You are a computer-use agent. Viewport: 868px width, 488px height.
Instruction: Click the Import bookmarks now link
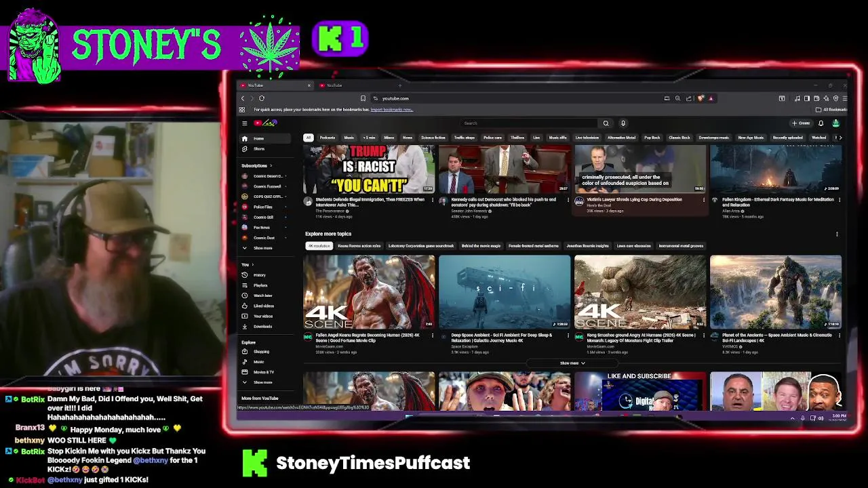[x=391, y=109]
